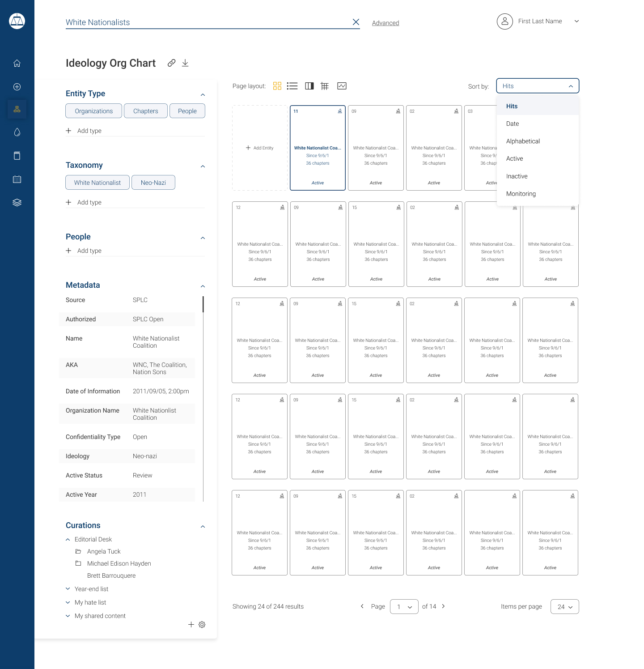Switch to chart view layout icon

[342, 86]
